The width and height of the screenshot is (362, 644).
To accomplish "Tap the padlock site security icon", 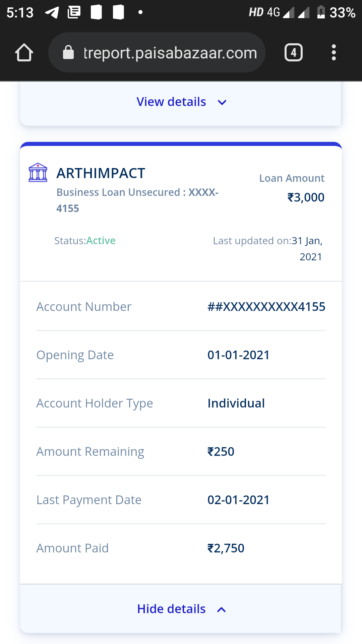I will pos(68,53).
